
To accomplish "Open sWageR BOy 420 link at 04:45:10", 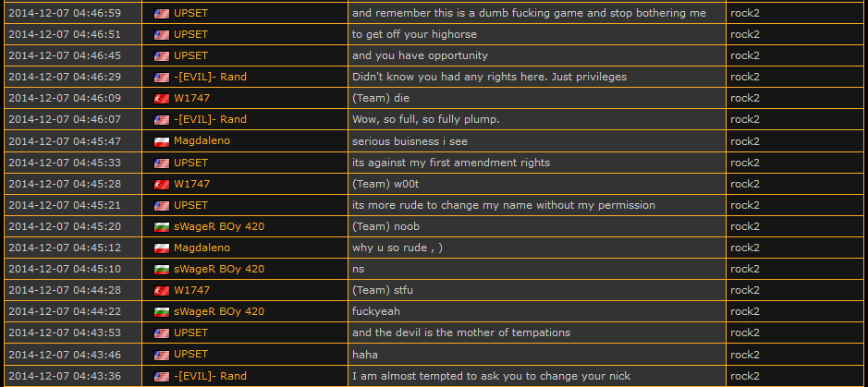I will [x=218, y=269].
